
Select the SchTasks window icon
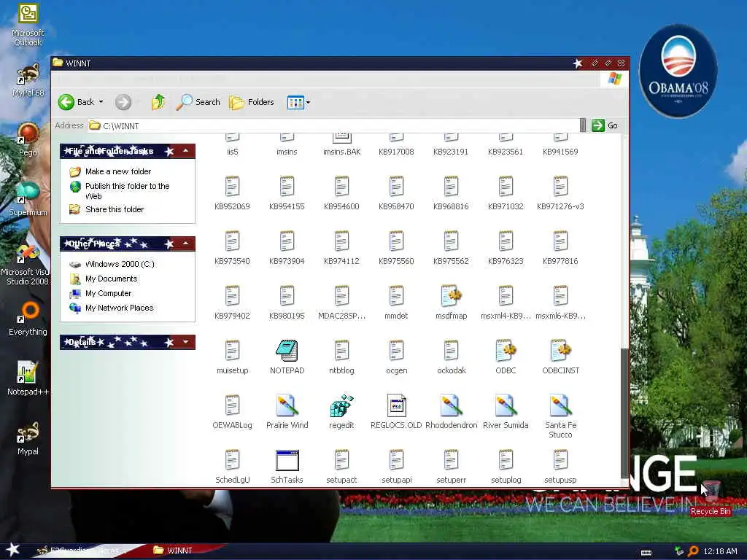pos(287,461)
